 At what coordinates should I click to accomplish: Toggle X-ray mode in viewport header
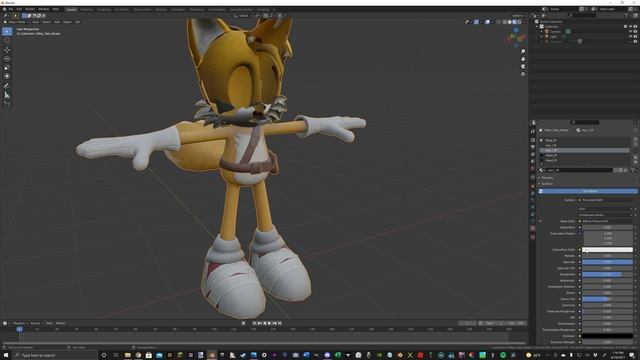coord(498,22)
